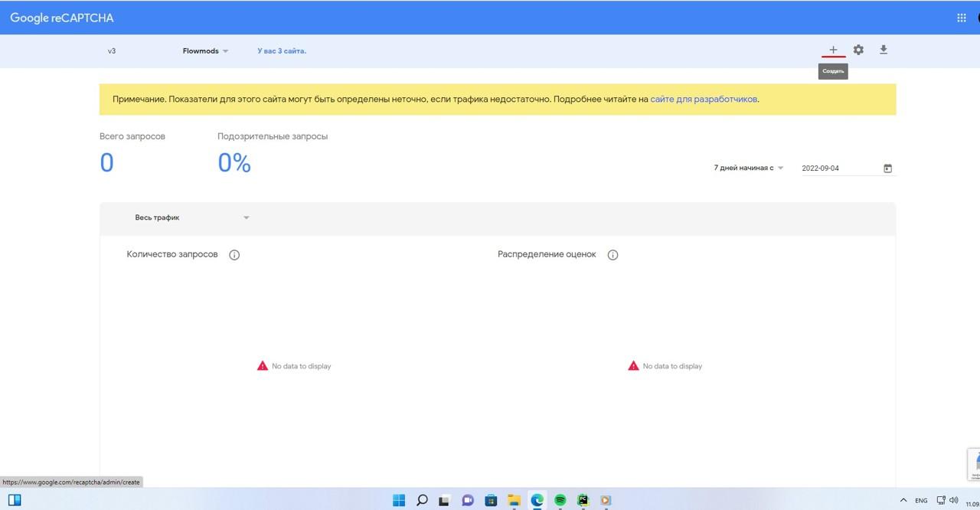Open Task View on the taskbar
The height and width of the screenshot is (510, 980).
(443, 500)
